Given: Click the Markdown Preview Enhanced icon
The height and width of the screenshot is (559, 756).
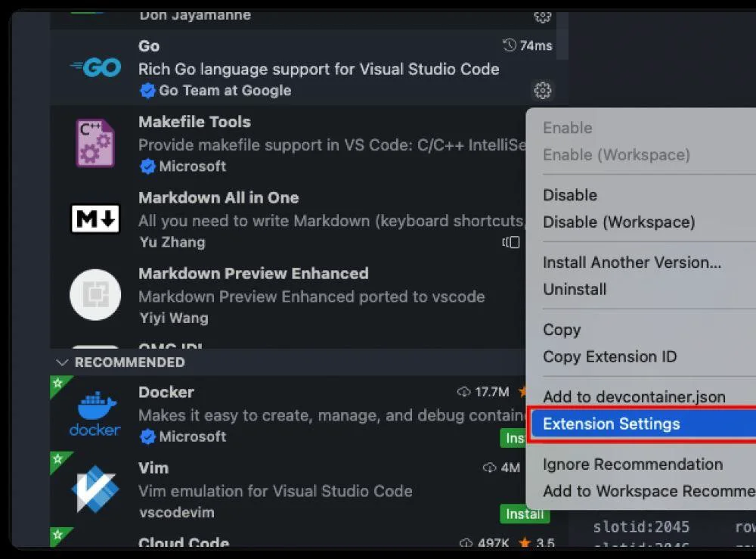Looking at the screenshot, I should pos(95,295).
